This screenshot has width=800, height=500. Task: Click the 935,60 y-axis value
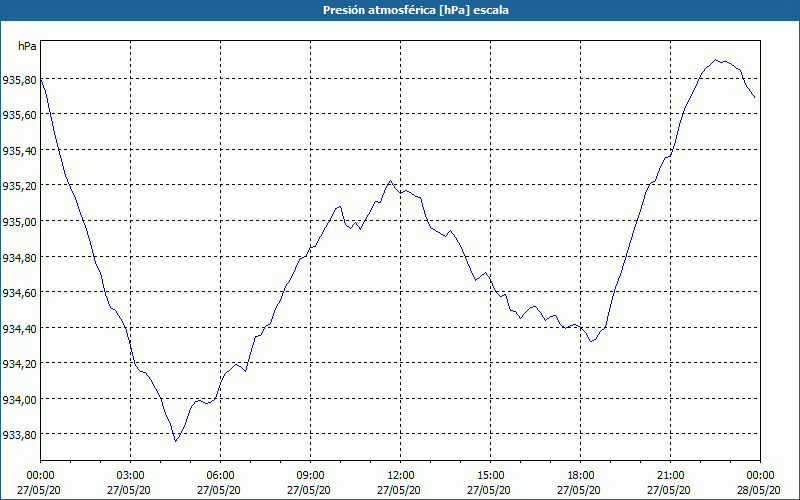(19, 115)
